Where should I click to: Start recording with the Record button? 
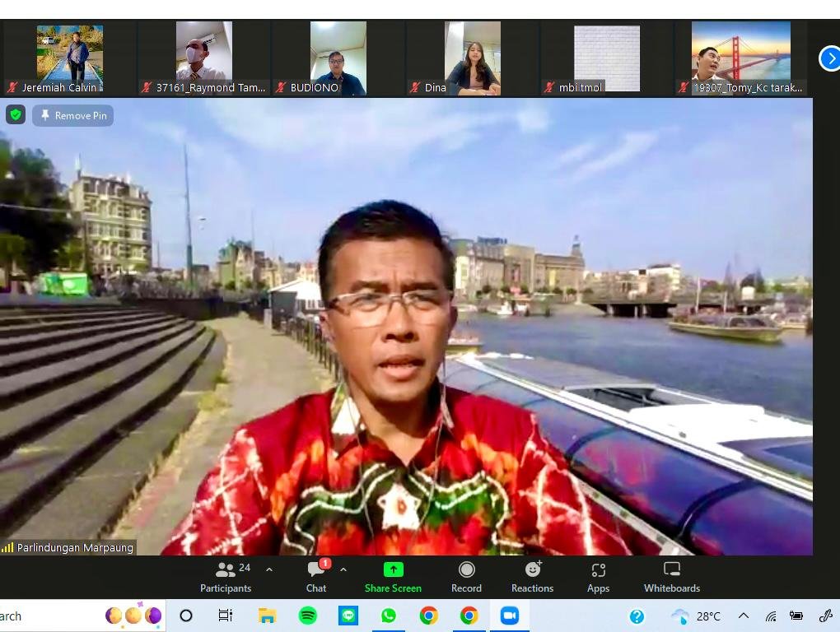[x=466, y=577]
